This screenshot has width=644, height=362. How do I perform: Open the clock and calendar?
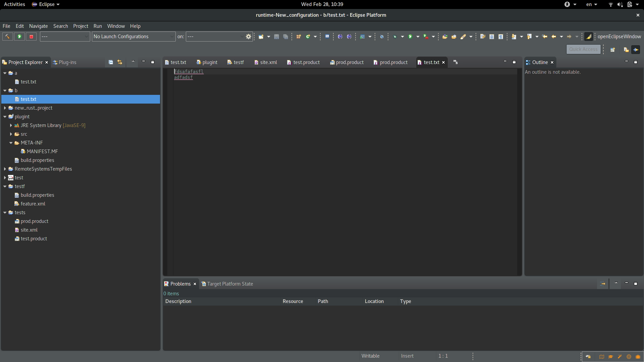pos(322,4)
